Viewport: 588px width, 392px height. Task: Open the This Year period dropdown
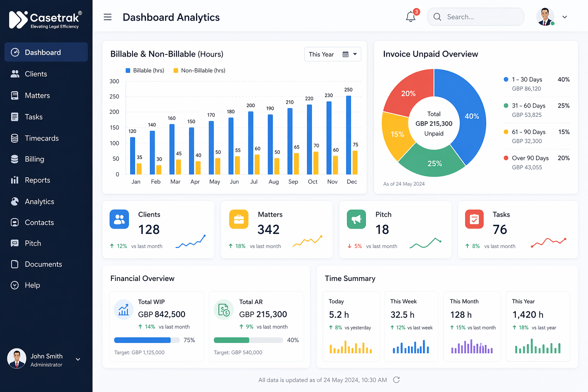332,54
